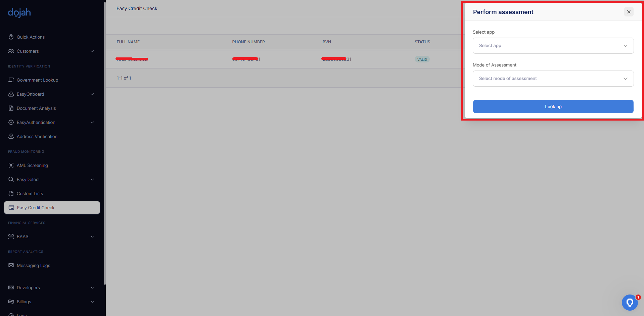Expand the Customers menu chevron
Viewport: 644px width, 316px height.
[x=92, y=51]
